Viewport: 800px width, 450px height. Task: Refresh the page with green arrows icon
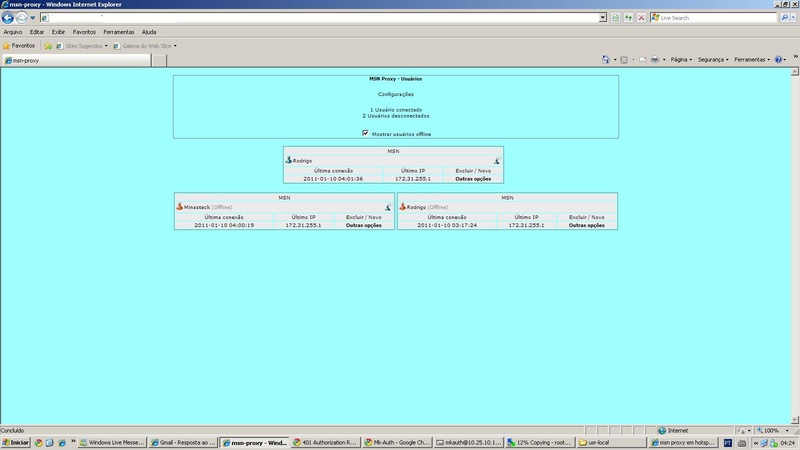[629, 18]
